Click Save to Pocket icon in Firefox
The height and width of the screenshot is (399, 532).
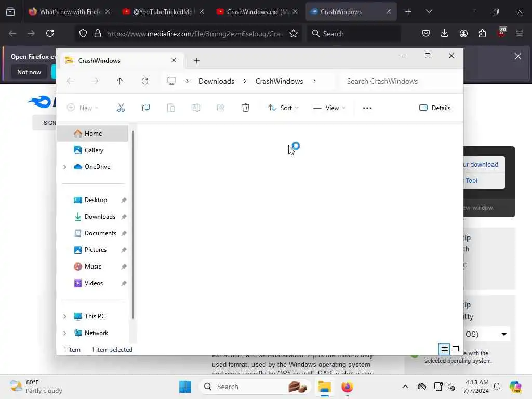[x=426, y=33]
